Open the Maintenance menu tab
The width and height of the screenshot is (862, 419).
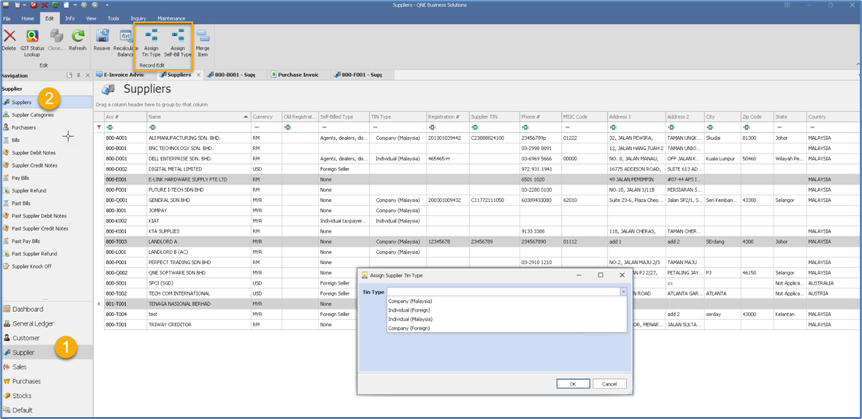pyautogui.click(x=171, y=18)
